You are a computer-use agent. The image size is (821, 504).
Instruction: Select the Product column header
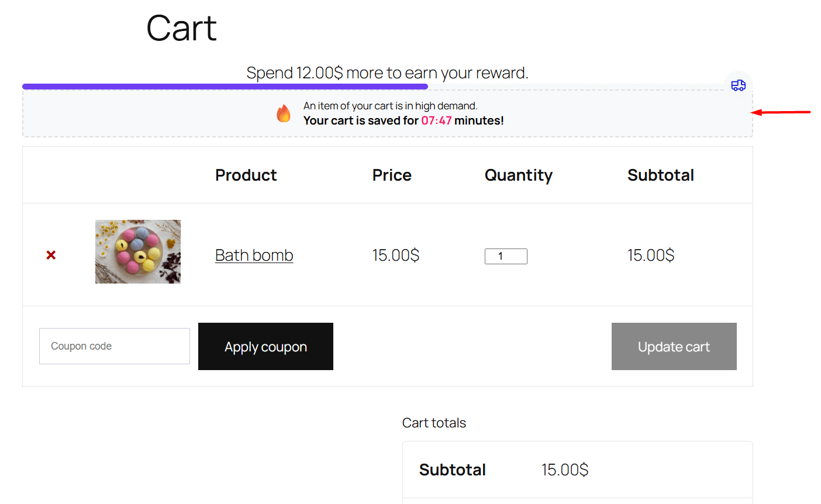pyautogui.click(x=246, y=175)
